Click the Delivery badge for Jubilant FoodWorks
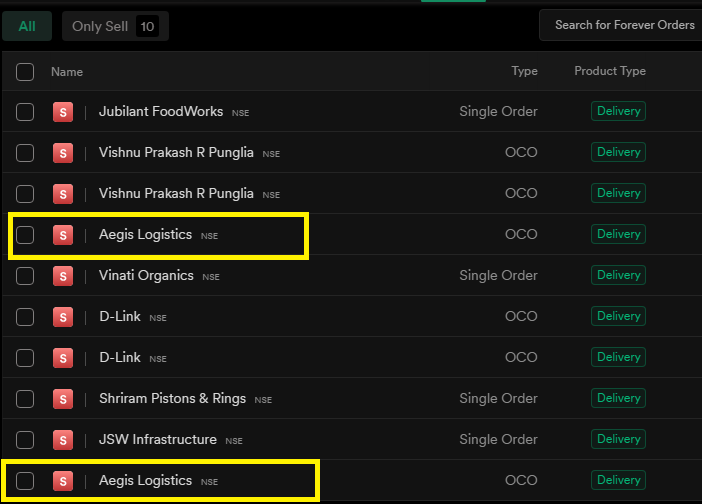 pyautogui.click(x=618, y=112)
